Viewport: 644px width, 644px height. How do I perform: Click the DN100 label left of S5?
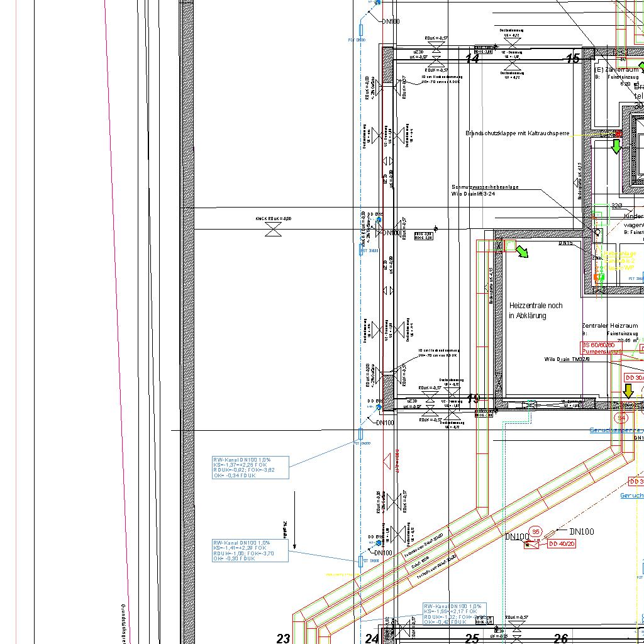click(517, 536)
